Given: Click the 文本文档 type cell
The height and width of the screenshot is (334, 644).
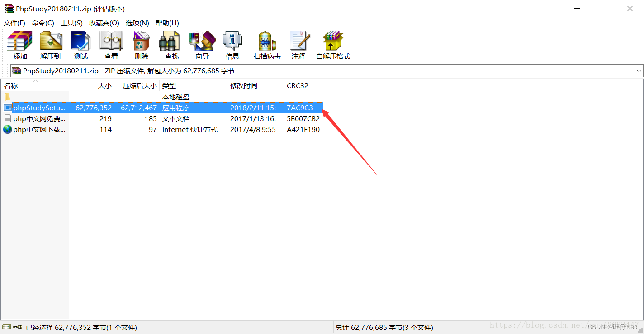Looking at the screenshot, I should (176, 119).
